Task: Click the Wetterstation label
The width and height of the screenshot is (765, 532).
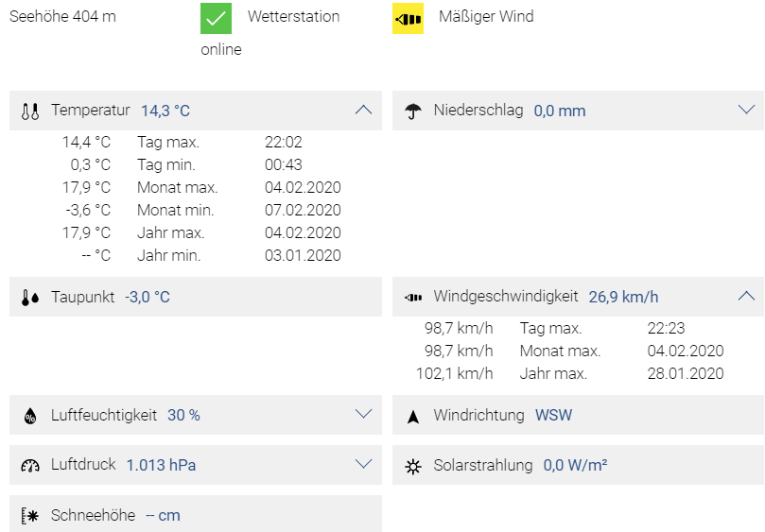Action: pyautogui.click(x=293, y=17)
